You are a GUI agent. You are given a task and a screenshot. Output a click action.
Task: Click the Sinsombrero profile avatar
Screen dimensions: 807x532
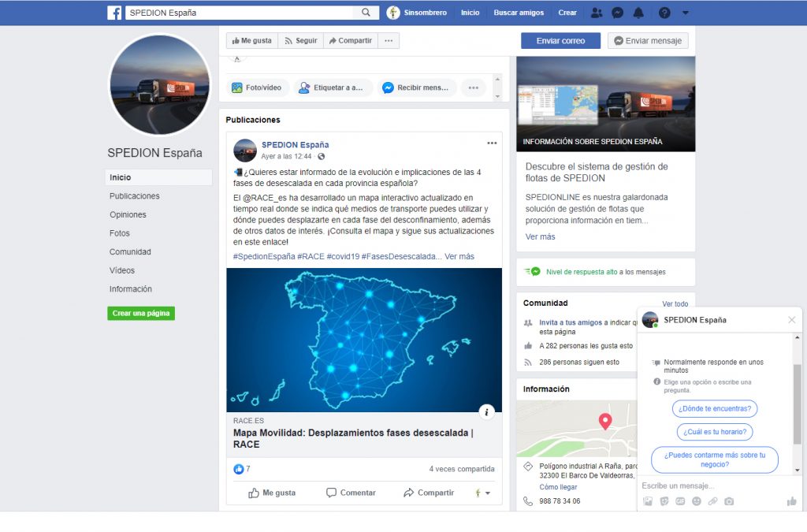pos(393,13)
